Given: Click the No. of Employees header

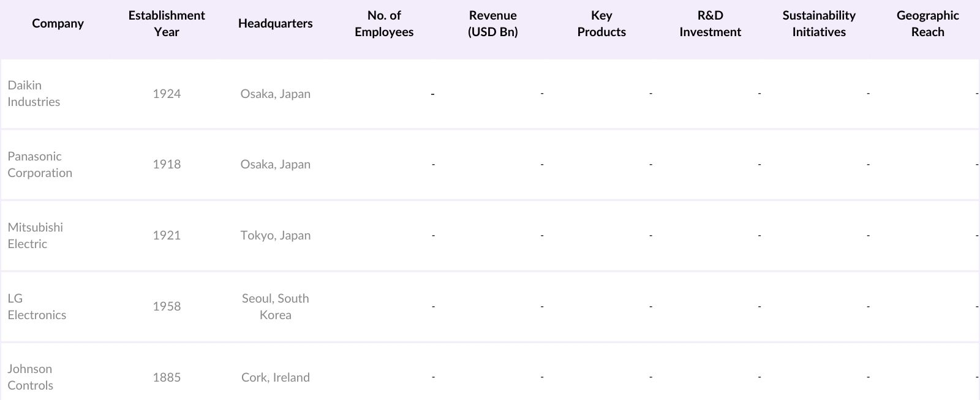Looking at the screenshot, I should [384, 23].
